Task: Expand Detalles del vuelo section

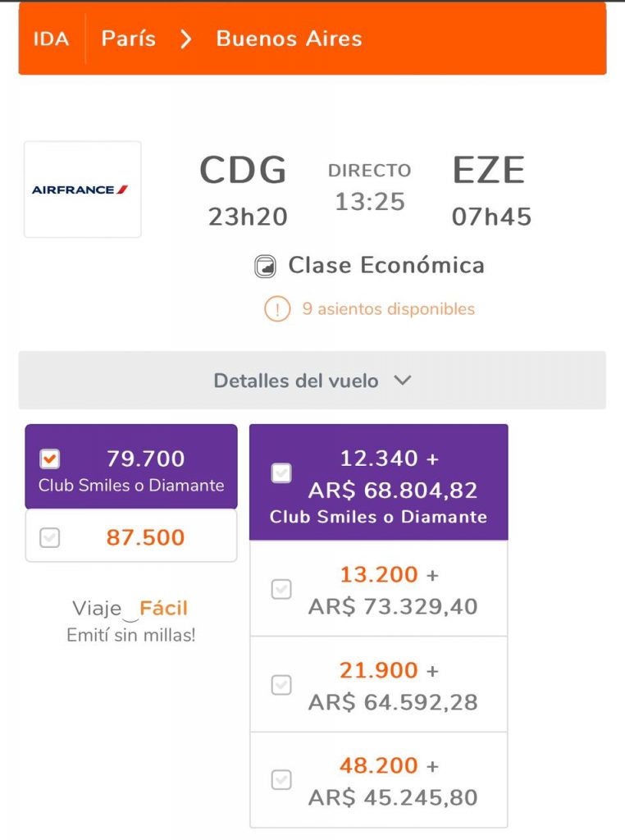Action: click(312, 381)
